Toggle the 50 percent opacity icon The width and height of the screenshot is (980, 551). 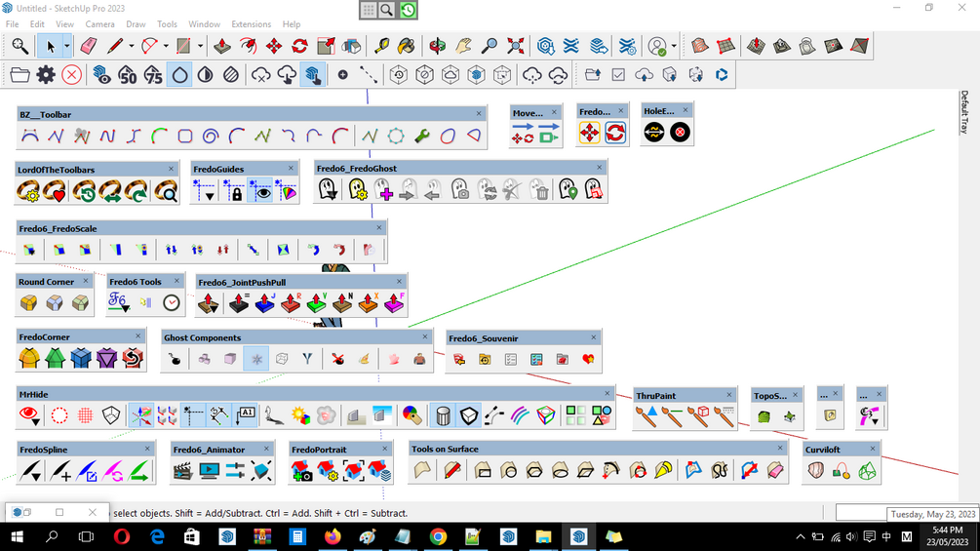pos(128,75)
